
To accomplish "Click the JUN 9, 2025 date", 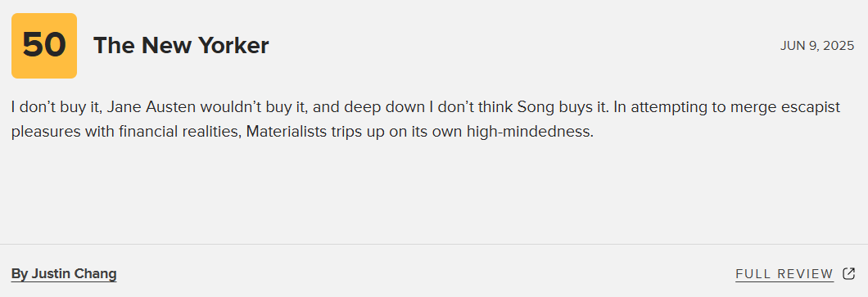I will [x=817, y=46].
